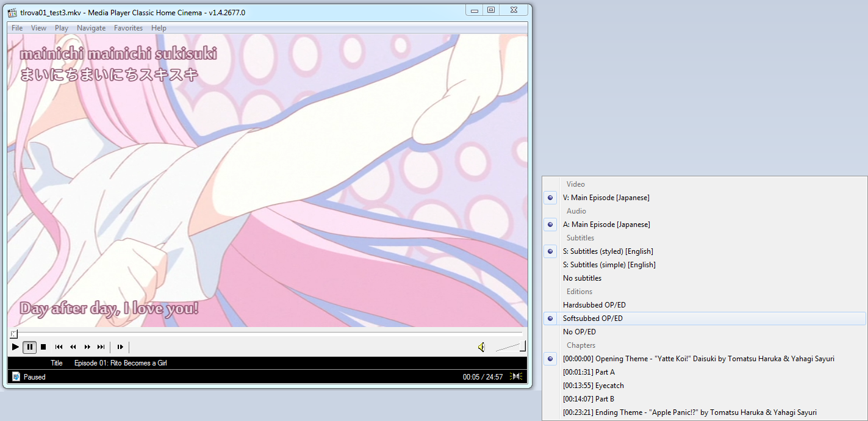This screenshot has height=421, width=868.
Task: Close the Media Player Classic window
Action: (514, 10)
